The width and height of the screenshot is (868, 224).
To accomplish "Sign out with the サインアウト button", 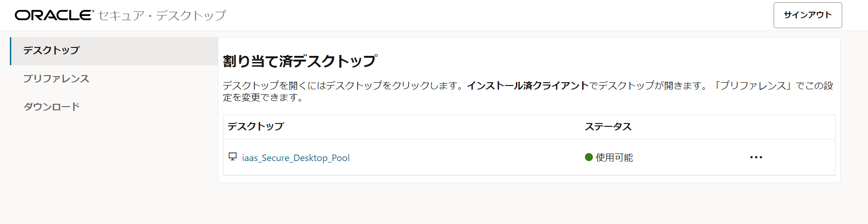I will [807, 15].
